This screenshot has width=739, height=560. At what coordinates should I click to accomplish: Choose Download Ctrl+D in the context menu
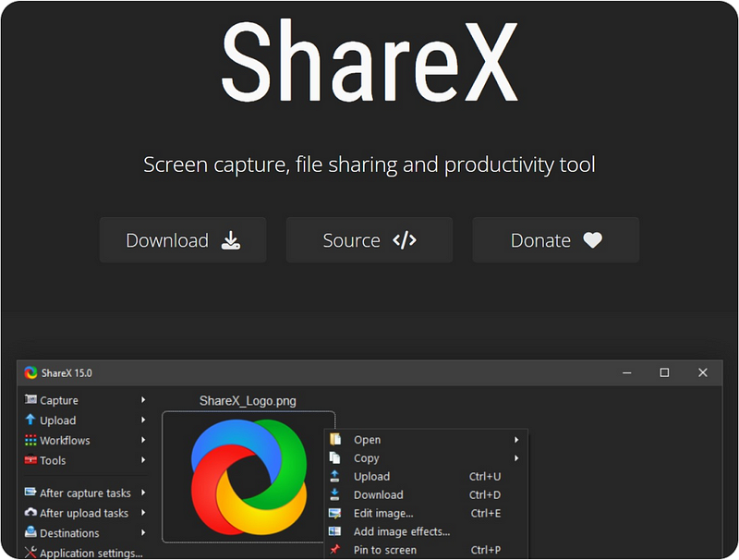(x=426, y=494)
